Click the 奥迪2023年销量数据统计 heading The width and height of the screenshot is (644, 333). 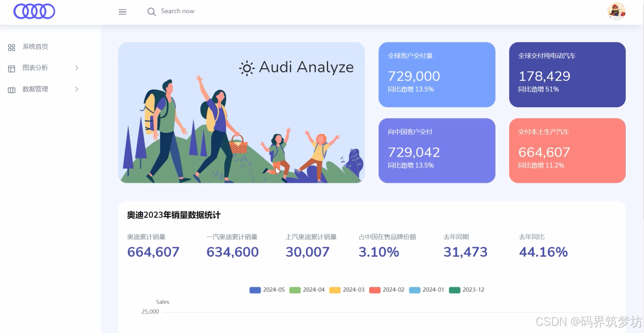click(x=174, y=215)
